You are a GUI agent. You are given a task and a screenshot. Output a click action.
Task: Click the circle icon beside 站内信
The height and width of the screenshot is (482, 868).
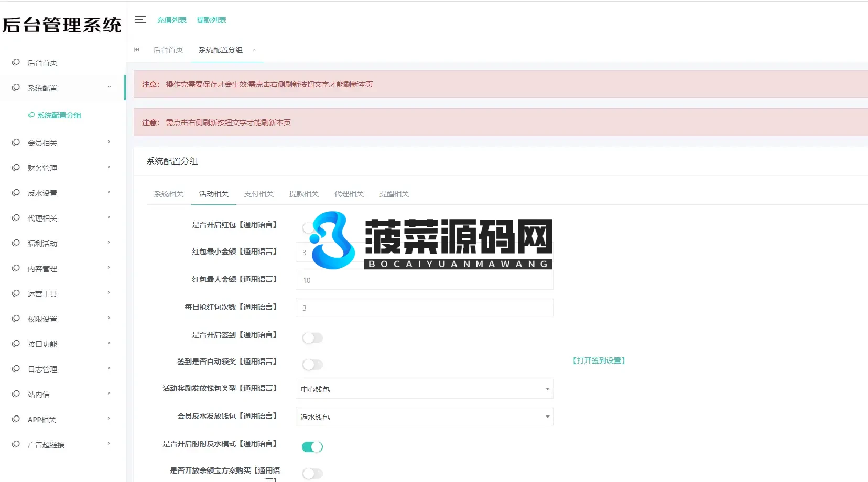click(16, 393)
